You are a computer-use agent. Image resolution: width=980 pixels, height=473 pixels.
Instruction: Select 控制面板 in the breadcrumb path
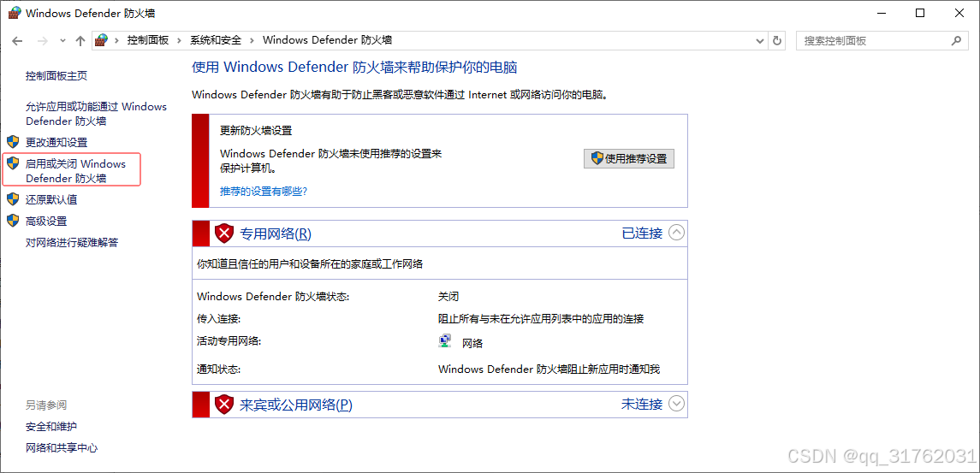coord(148,40)
